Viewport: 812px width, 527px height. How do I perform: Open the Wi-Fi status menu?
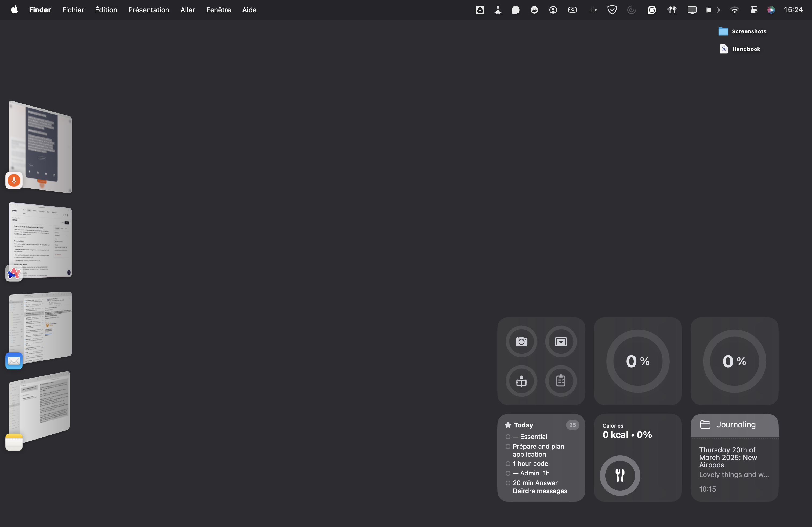(734, 10)
